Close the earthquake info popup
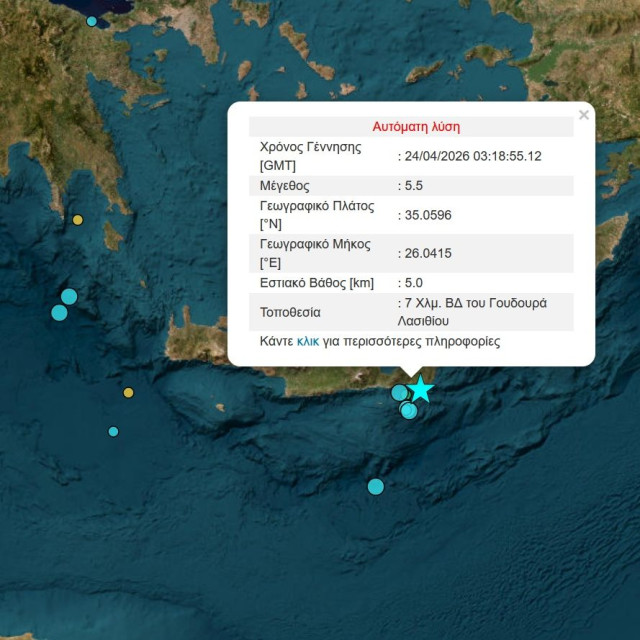This screenshot has height=640, width=640. (x=584, y=115)
